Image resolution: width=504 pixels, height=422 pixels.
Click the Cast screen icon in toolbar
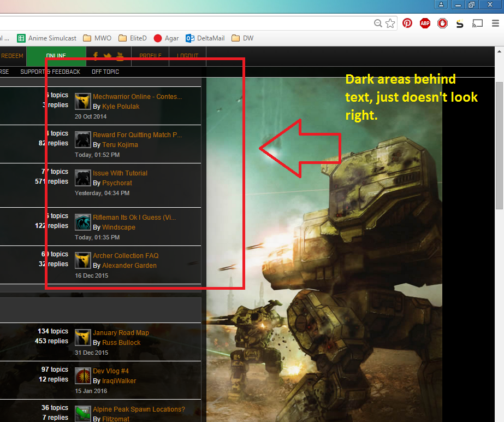click(x=477, y=23)
